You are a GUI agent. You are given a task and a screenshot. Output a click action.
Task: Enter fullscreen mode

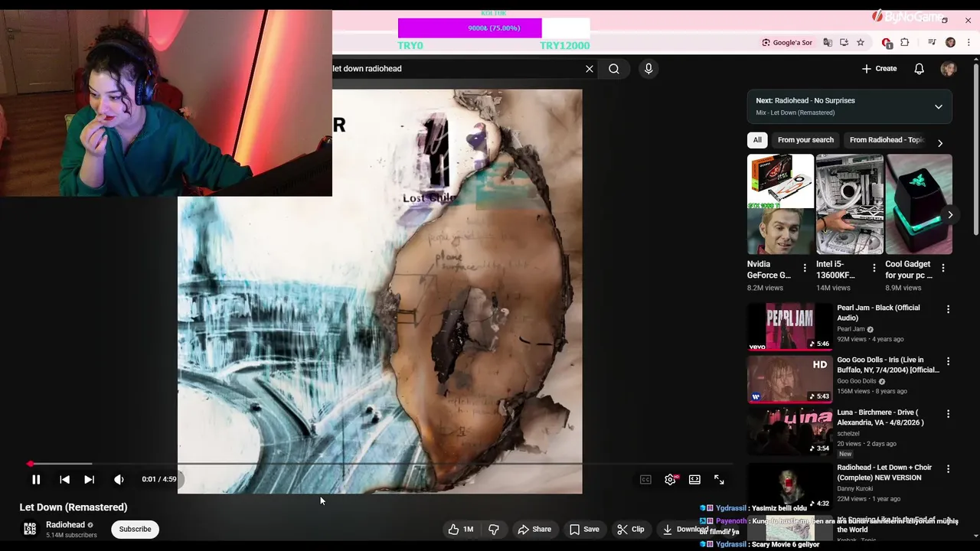click(x=719, y=480)
